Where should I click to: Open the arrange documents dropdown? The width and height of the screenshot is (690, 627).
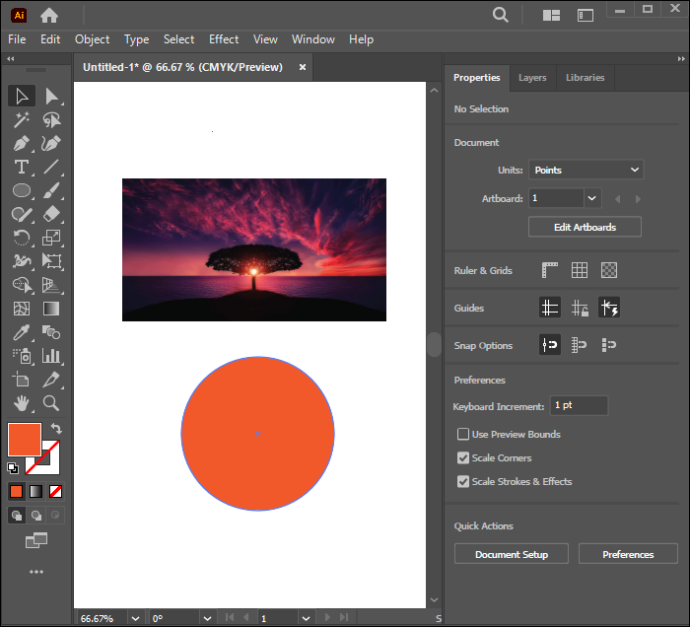551,16
